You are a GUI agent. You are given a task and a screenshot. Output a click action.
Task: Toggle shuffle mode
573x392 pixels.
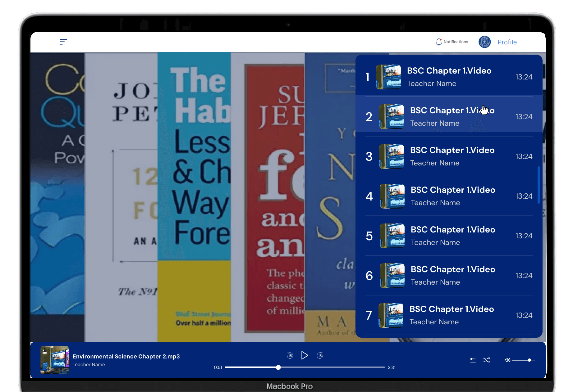tap(486, 360)
